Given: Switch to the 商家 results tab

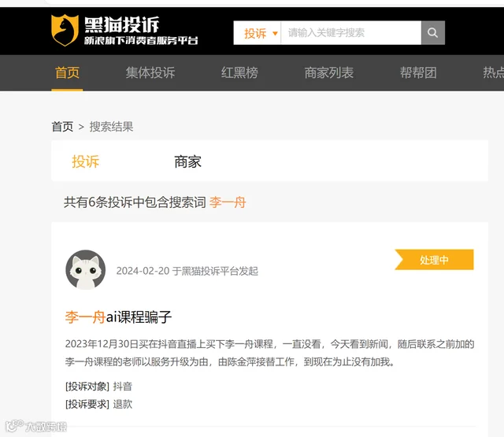Looking at the screenshot, I should [187, 161].
